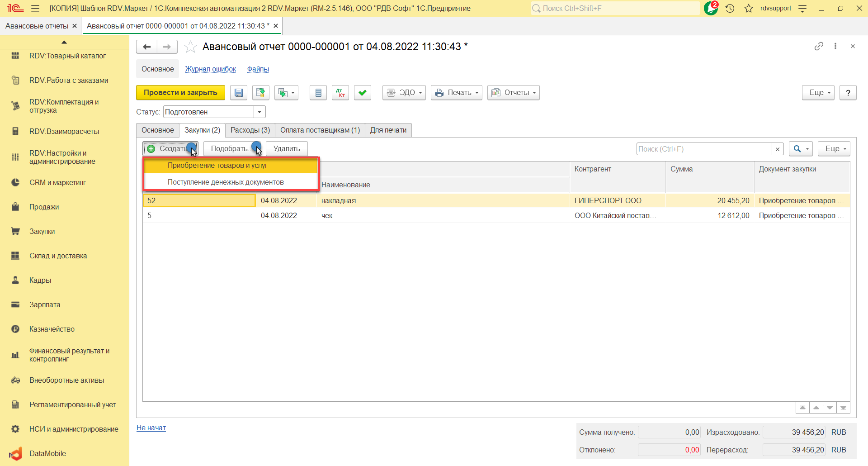Screen dimensions: 868x466
Task: Expand the ЭДО dropdown menu
Action: point(404,93)
